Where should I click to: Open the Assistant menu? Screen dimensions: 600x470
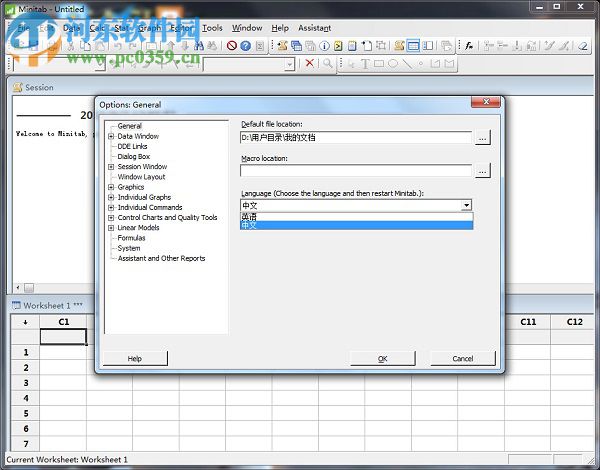click(x=315, y=28)
